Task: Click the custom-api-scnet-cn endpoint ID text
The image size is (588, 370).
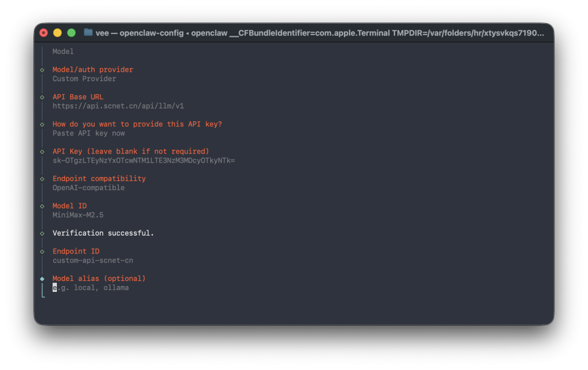Action: [x=92, y=261]
